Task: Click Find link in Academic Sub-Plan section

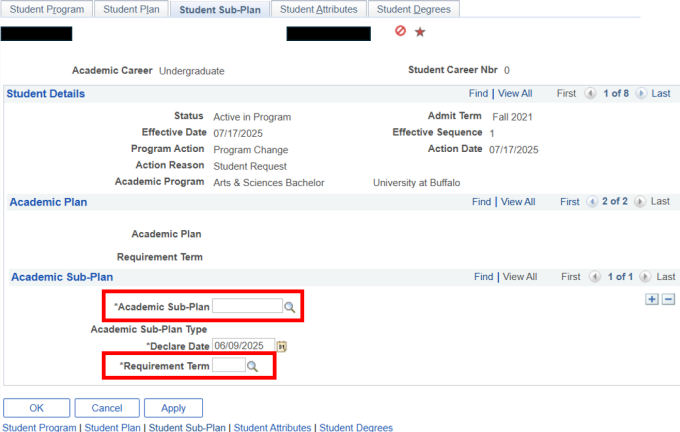Action: click(x=484, y=276)
